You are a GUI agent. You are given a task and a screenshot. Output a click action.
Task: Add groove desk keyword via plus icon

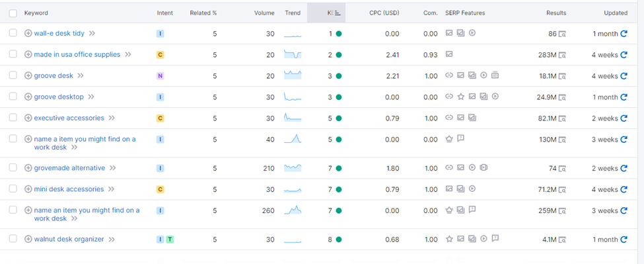28,75
